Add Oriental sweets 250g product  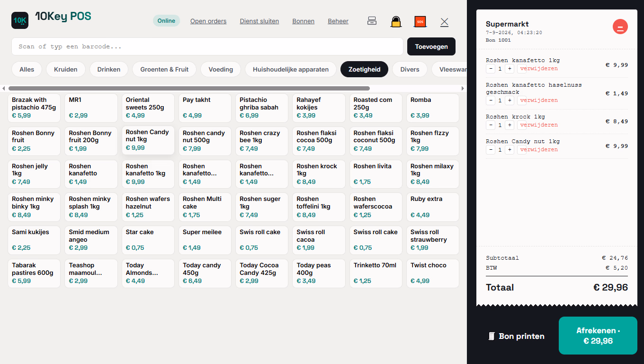(x=148, y=108)
